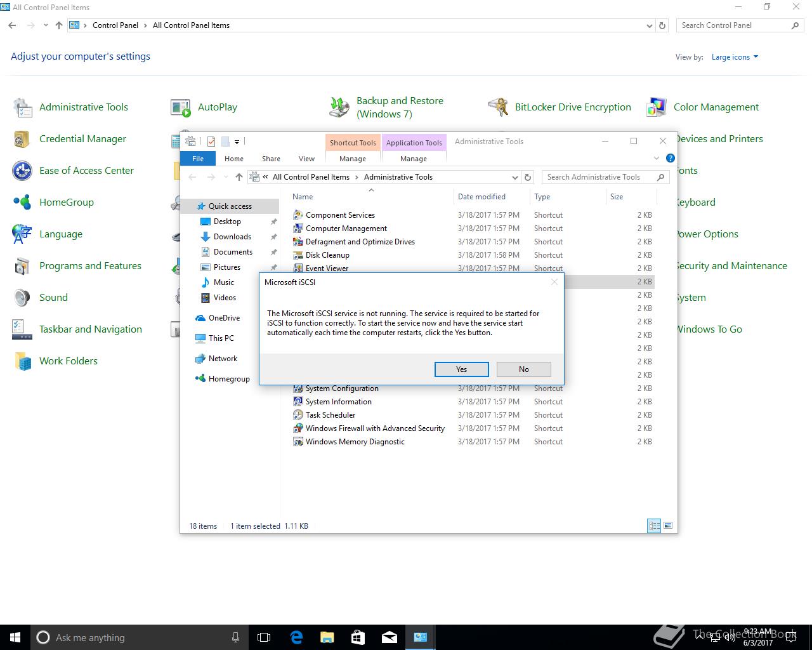The width and height of the screenshot is (812, 650).
Task: Open the Administrative Tools icon in Control Panel
Action: pos(23,107)
